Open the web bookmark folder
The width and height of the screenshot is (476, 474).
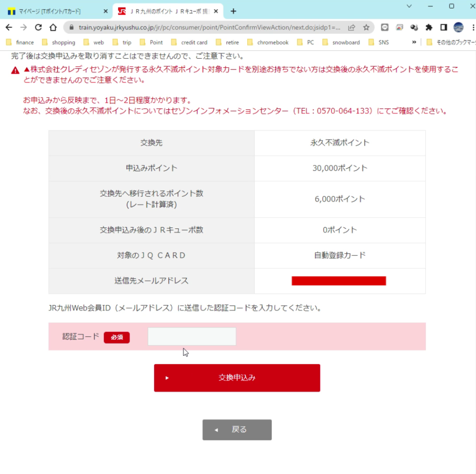[x=94, y=42]
